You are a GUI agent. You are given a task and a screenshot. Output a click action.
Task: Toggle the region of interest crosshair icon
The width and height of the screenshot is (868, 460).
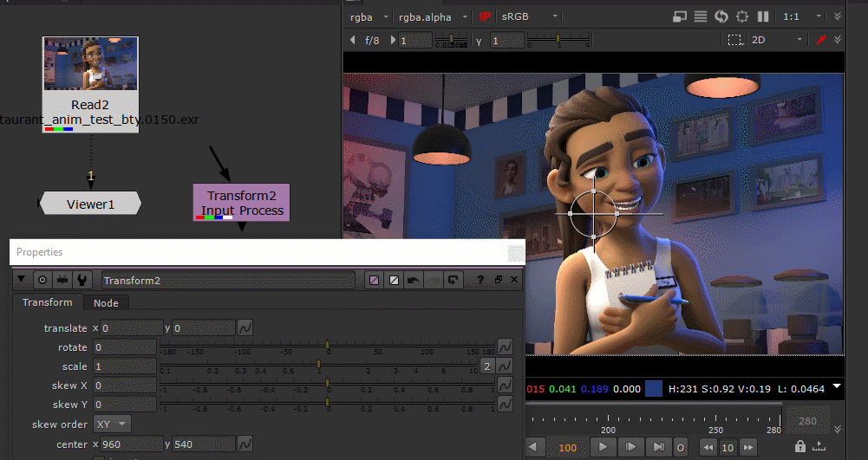[x=741, y=16]
